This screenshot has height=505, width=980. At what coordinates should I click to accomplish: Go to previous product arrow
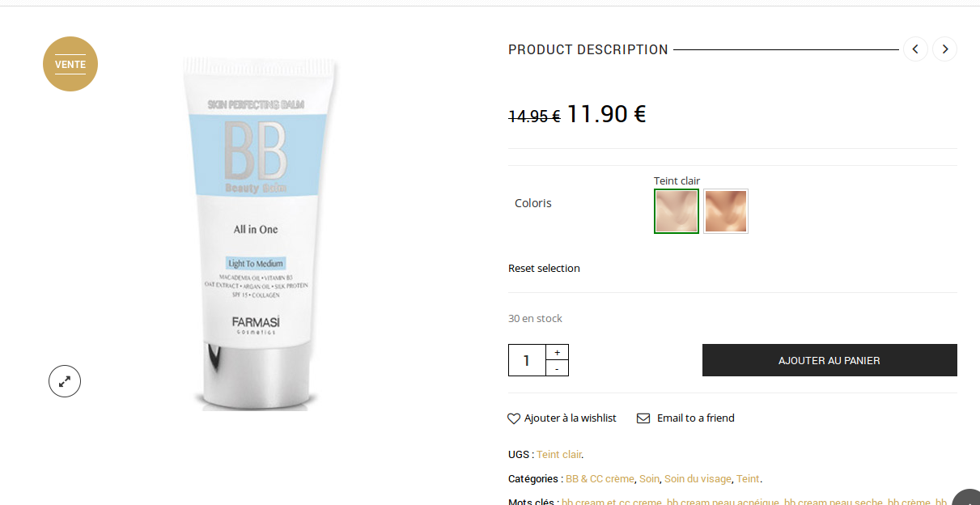point(915,49)
